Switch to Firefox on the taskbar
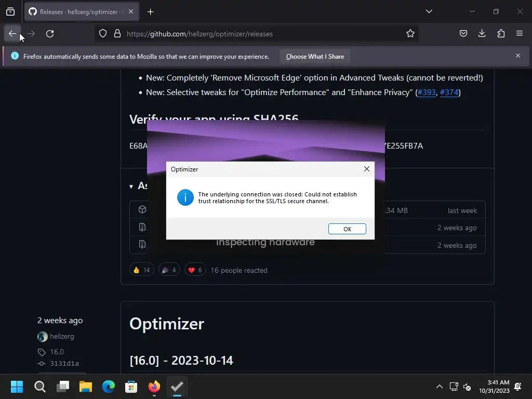This screenshot has width=532, height=399. [x=154, y=387]
